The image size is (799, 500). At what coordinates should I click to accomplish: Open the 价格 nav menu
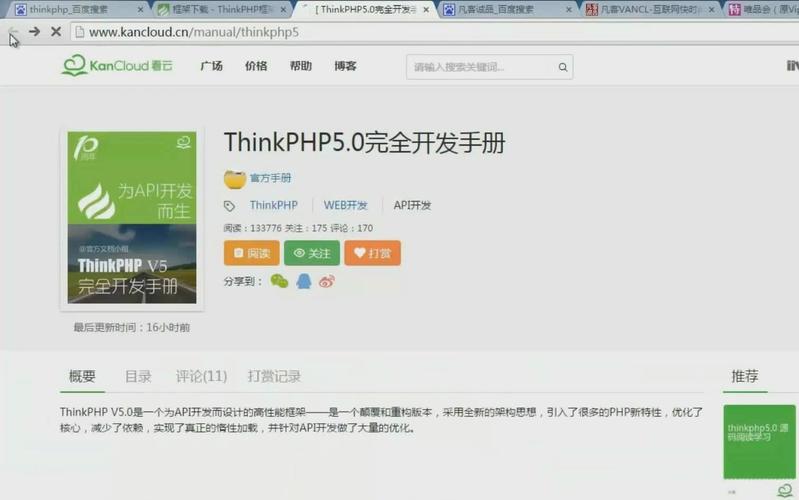[x=256, y=66]
